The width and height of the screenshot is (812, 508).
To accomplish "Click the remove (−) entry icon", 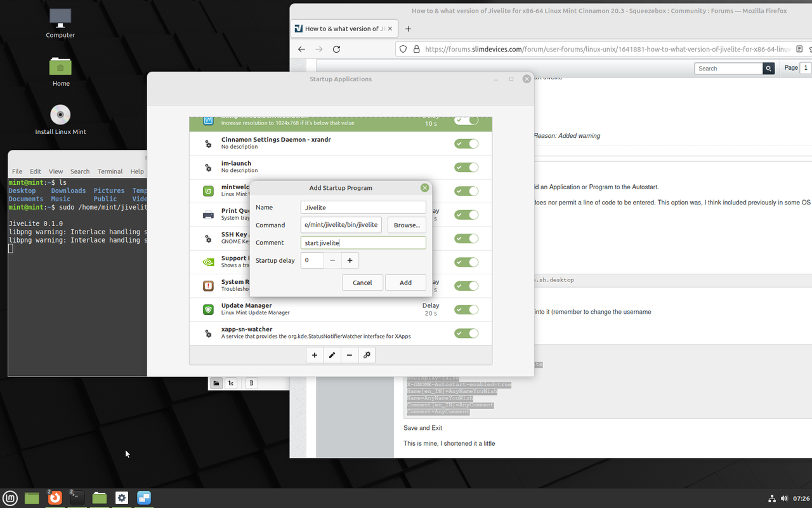I will (x=350, y=356).
